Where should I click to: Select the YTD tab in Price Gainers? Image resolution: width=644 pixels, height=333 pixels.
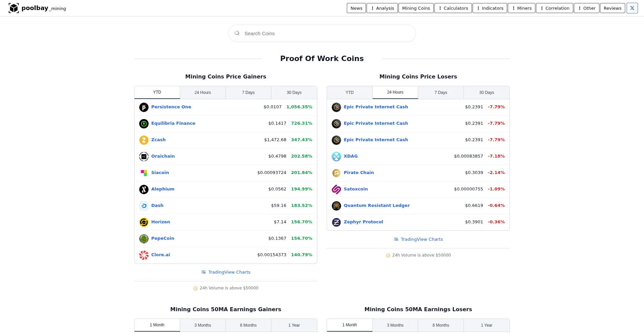coord(157,93)
